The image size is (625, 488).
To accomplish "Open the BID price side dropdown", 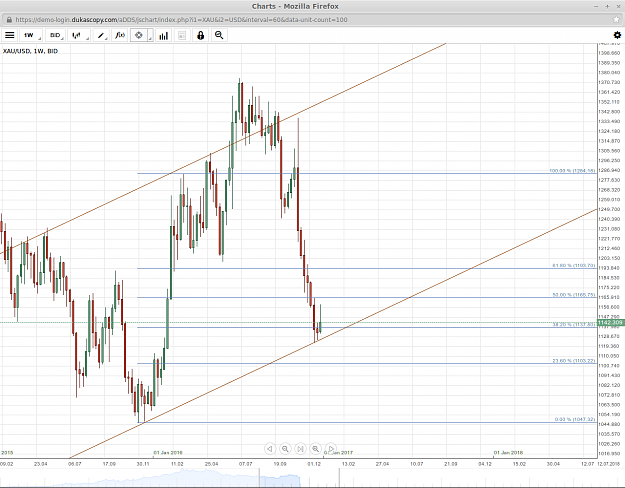I will 55,35.
